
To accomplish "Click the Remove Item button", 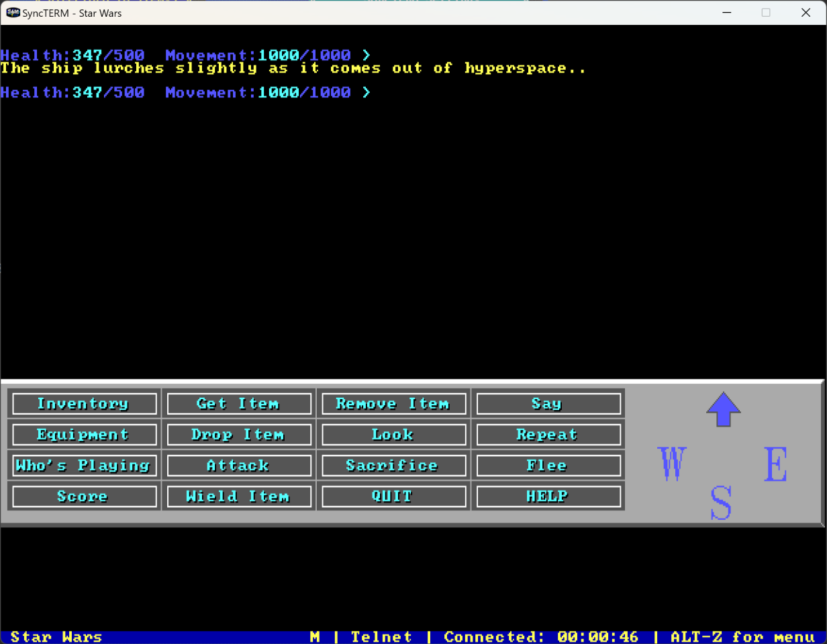I will point(394,404).
